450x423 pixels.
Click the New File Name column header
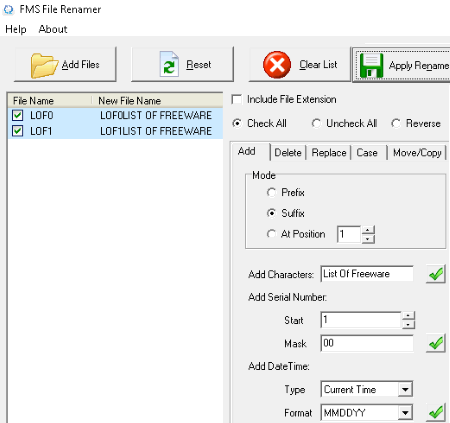(158, 100)
